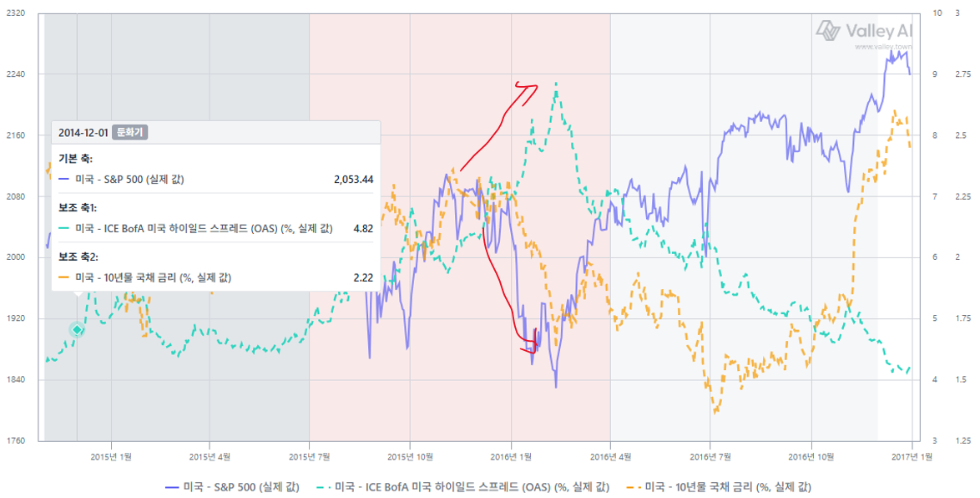Toggle 10년물 국채 금리 legend series
Image resolution: width=980 pixels, height=498 pixels.
coord(720,487)
